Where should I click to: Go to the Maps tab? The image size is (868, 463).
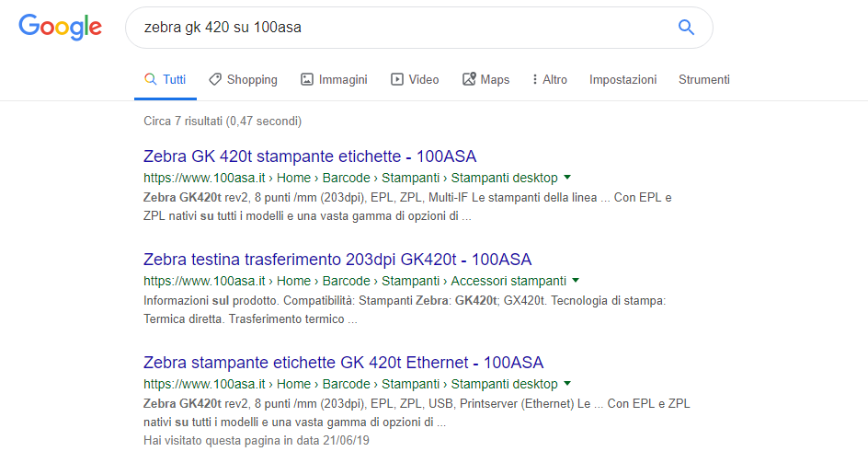pyautogui.click(x=485, y=80)
